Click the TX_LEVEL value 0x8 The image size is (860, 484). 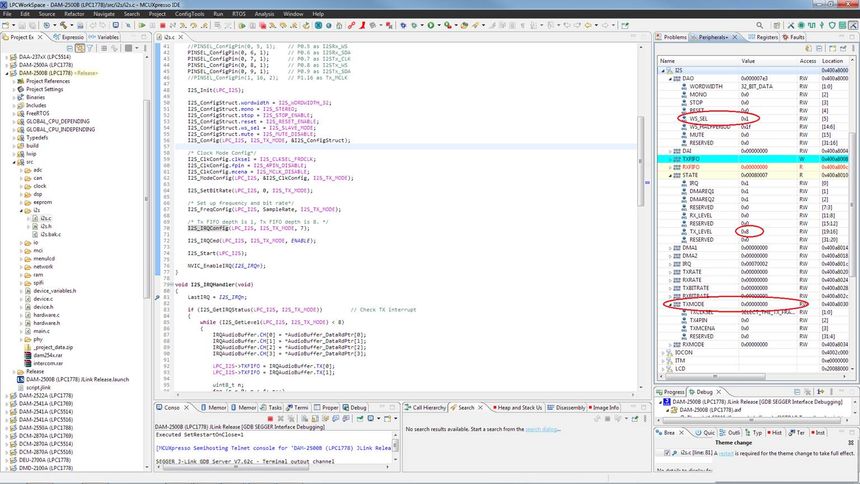point(745,232)
